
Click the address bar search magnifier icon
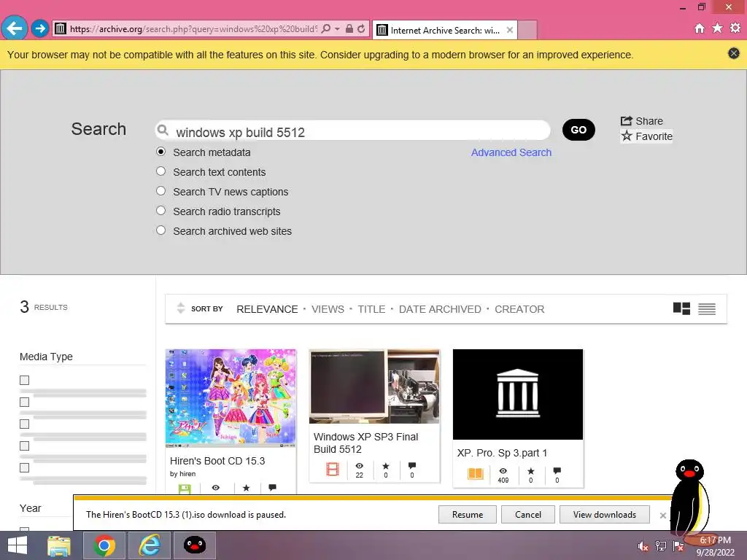(326, 28)
